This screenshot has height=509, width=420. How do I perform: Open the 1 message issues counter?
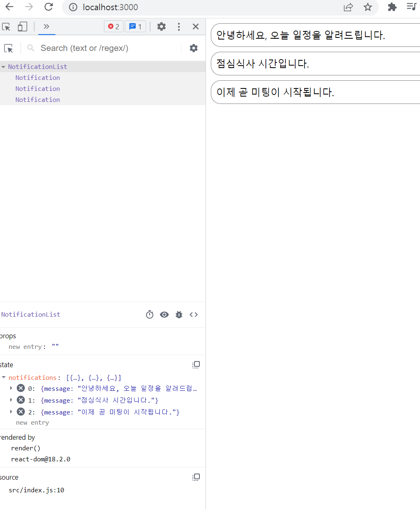coord(135,26)
